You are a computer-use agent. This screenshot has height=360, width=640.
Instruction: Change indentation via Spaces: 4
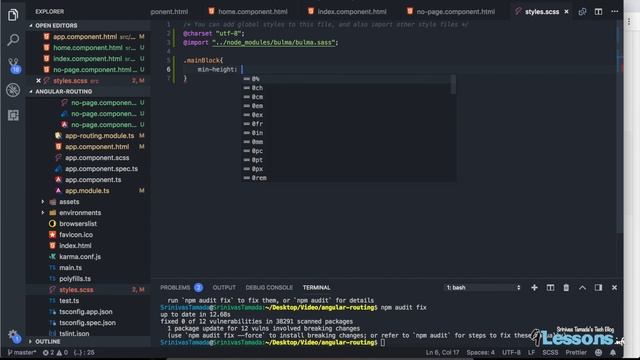[480, 352]
